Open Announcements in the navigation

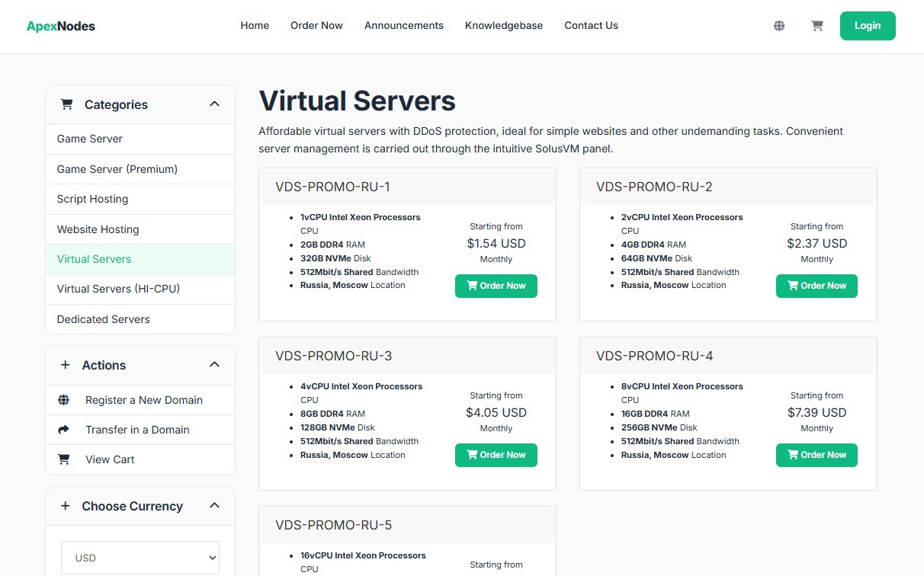point(404,26)
